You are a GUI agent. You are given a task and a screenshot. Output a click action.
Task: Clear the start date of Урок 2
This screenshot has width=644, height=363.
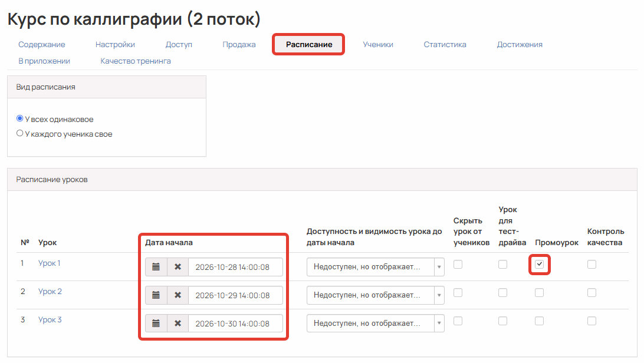pos(178,295)
